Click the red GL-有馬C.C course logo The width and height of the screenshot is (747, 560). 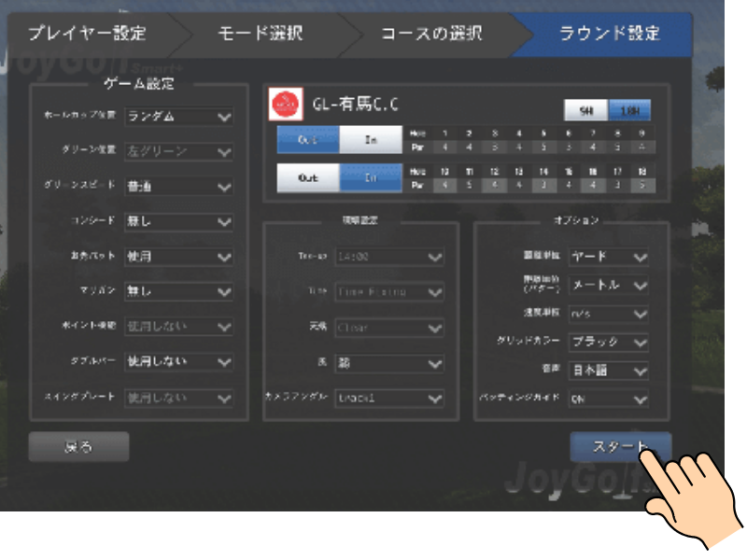[x=286, y=104]
